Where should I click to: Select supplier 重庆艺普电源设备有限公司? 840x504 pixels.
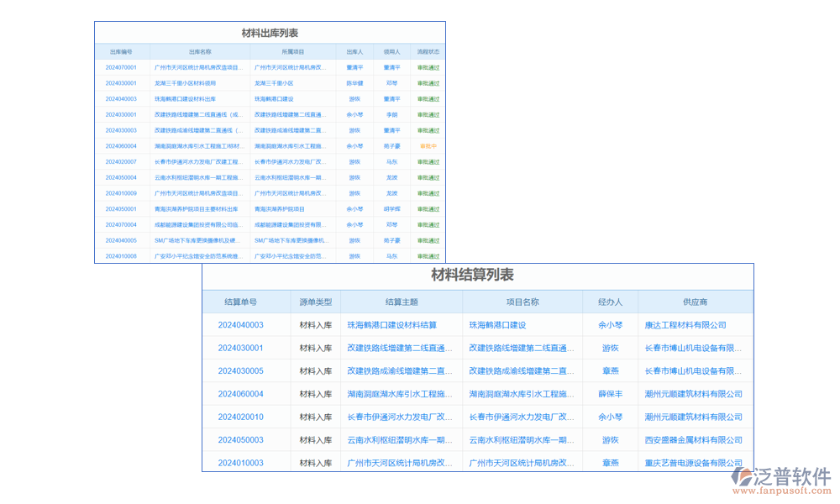point(693,463)
